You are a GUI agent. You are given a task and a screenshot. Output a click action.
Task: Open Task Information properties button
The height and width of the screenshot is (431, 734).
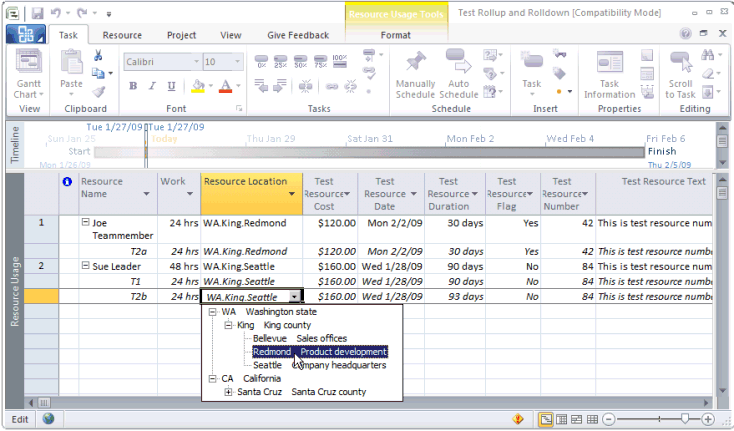pos(609,74)
